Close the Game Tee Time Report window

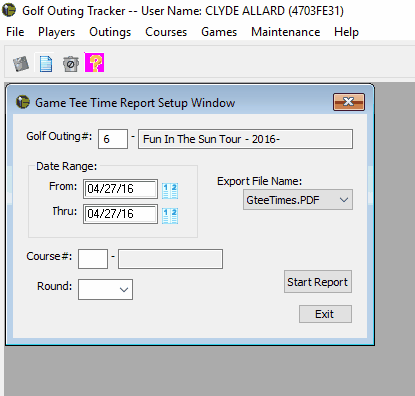click(x=349, y=102)
